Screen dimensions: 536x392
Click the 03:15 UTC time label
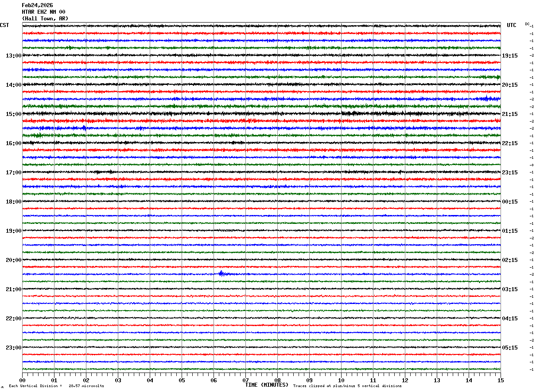510,289
